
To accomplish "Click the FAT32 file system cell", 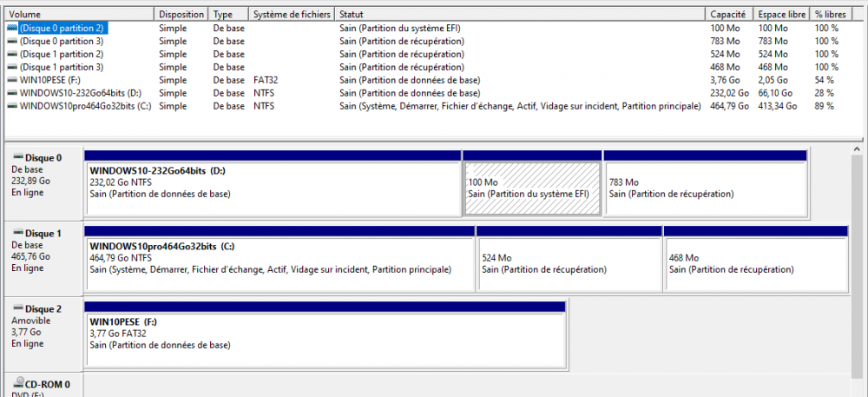I will 265,80.
